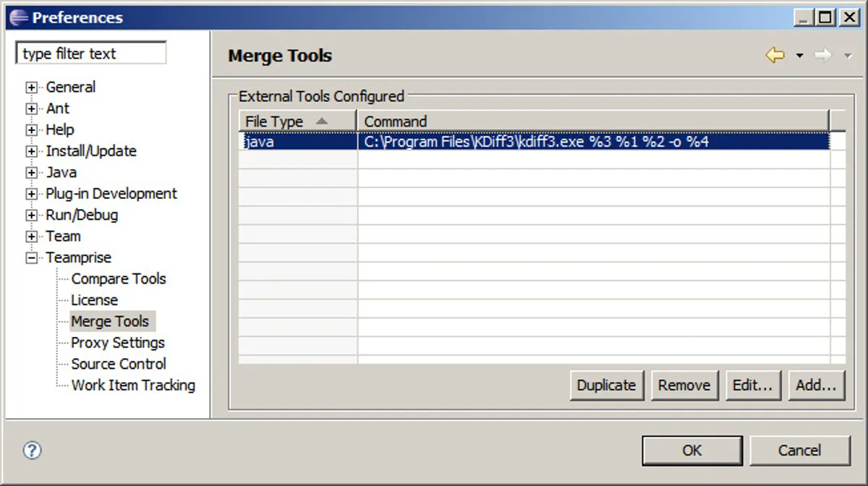Expand the Help tree node
The width and height of the screenshot is (868, 486).
31,130
